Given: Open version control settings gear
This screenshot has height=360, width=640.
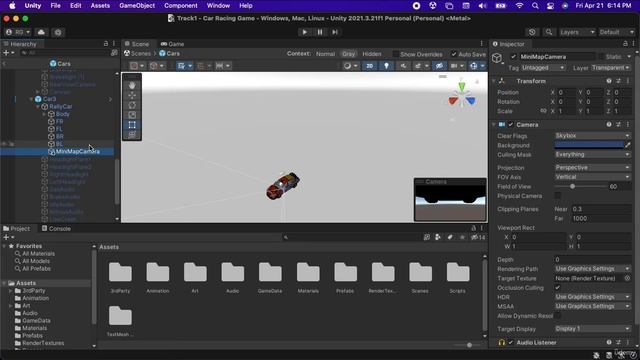Looking at the screenshot, I should 58,32.
